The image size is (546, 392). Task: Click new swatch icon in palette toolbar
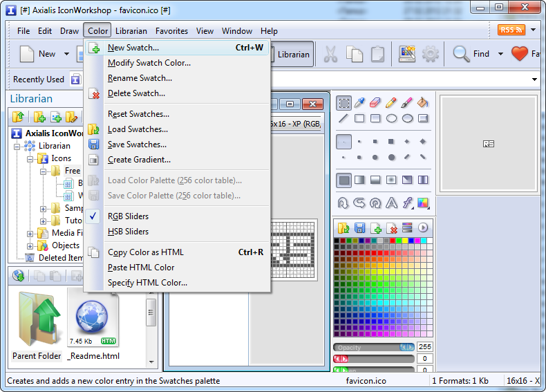click(376, 228)
